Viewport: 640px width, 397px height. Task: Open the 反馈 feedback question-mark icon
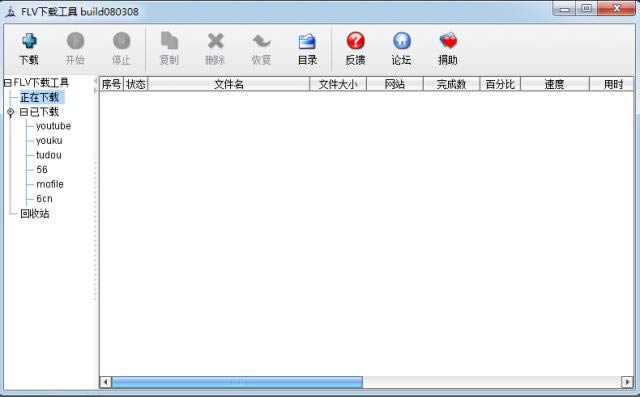point(356,41)
